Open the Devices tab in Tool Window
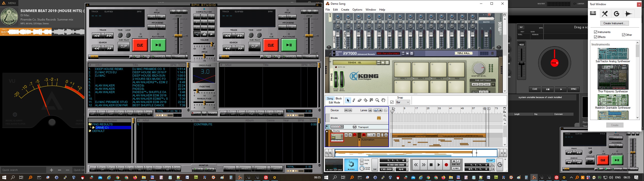 [x=593, y=13]
